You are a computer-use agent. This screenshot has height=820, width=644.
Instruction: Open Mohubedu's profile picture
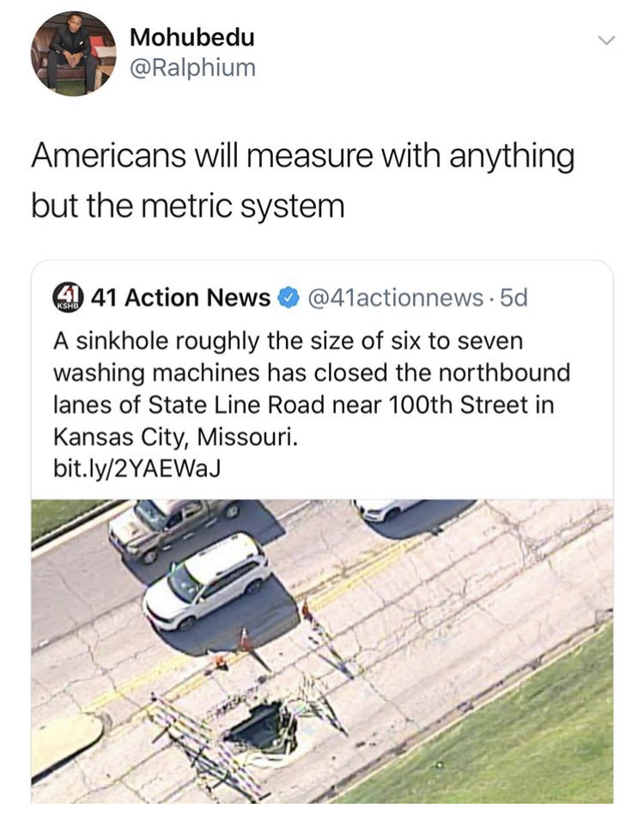point(73,53)
